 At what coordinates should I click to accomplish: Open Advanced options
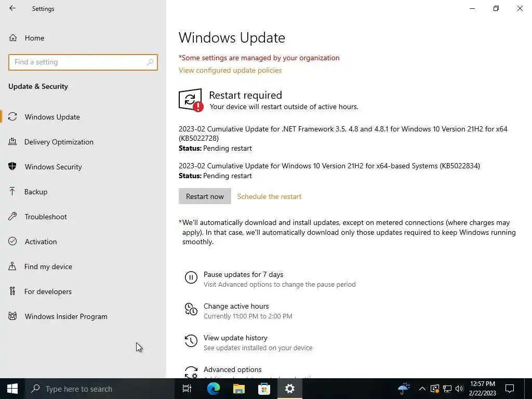click(x=232, y=369)
